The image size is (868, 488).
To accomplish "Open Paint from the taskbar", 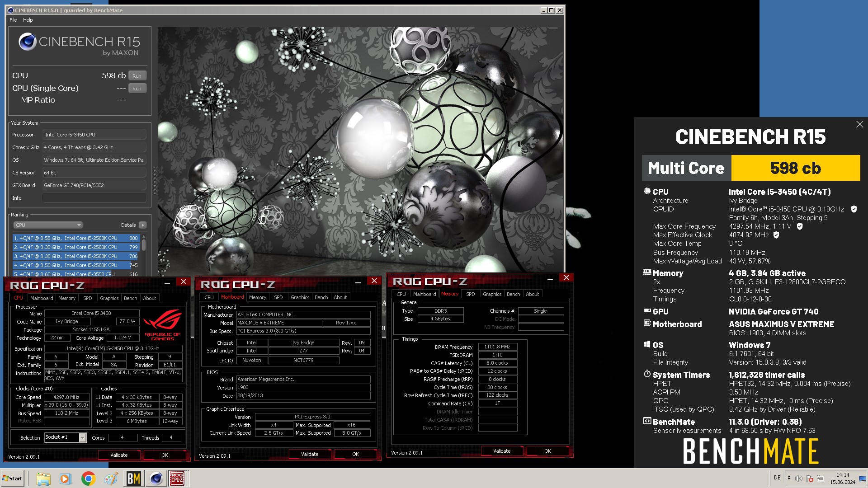I will pos(111,479).
